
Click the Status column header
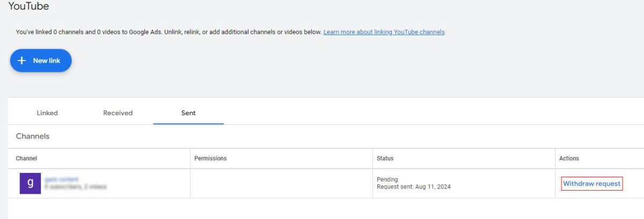[385, 158]
